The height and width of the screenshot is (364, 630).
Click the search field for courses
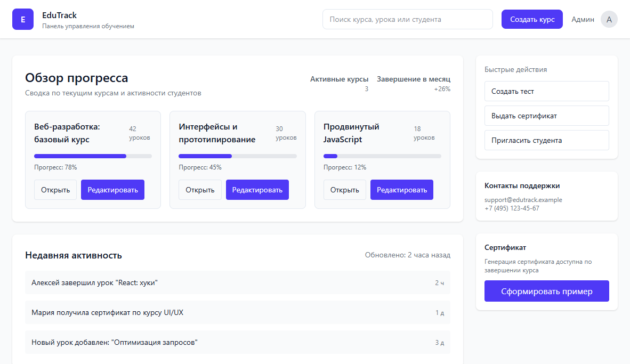point(407,19)
